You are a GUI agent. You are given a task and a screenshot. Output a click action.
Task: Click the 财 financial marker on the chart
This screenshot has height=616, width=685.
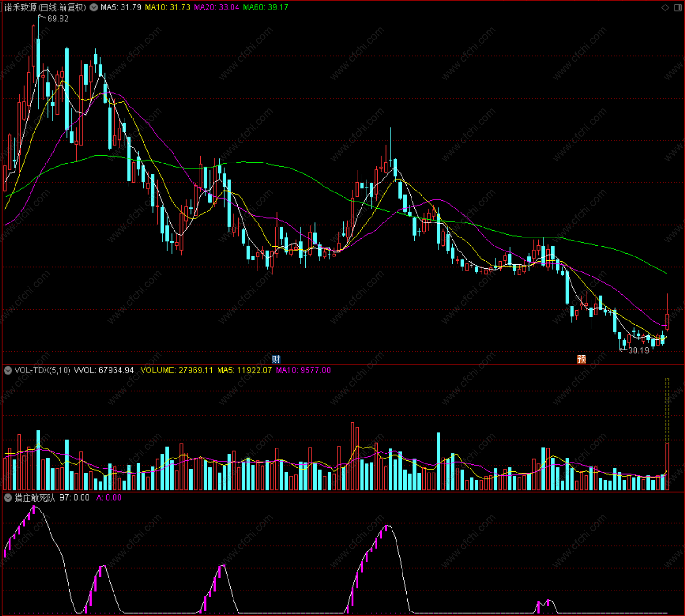[276, 359]
